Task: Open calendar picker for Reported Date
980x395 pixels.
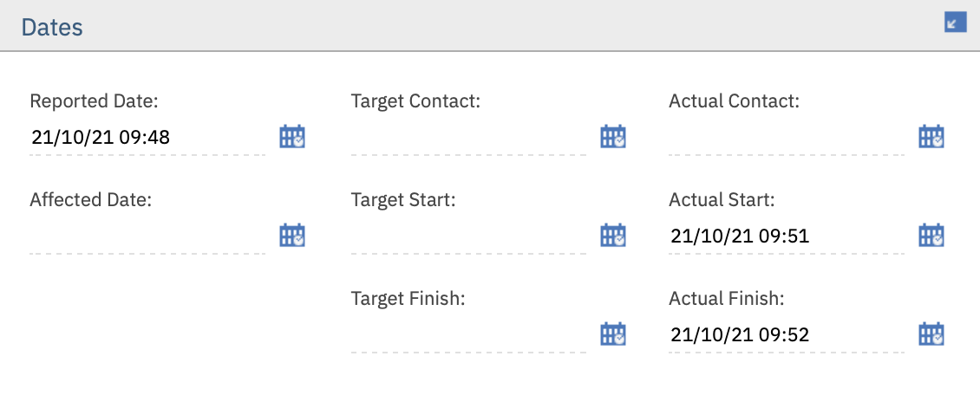Action: click(292, 137)
